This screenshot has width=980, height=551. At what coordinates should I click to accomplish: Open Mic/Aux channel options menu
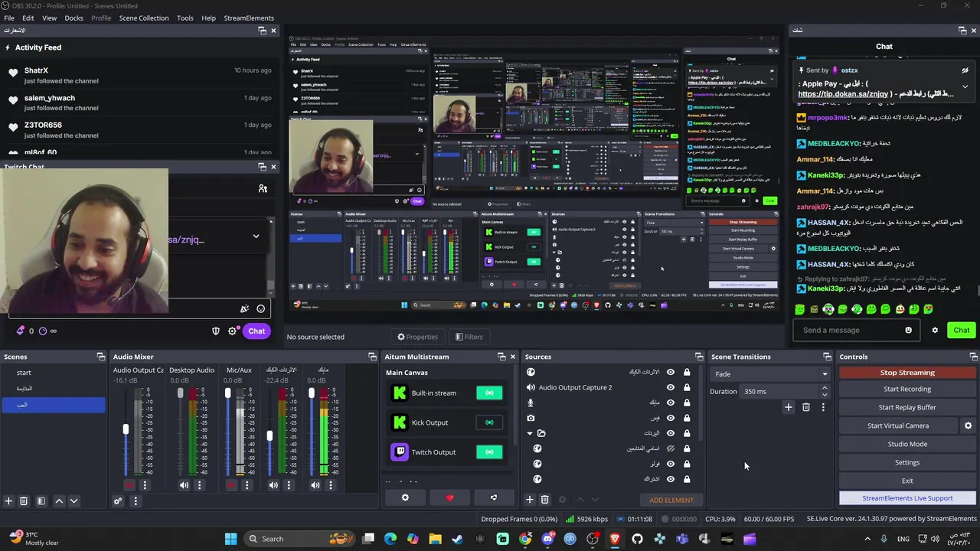pyautogui.click(x=247, y=485)
